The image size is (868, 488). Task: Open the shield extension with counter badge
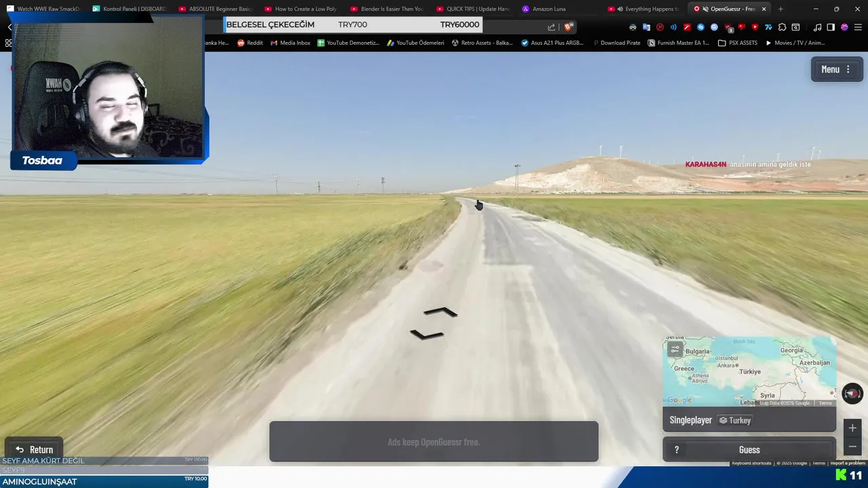(729, 28)
